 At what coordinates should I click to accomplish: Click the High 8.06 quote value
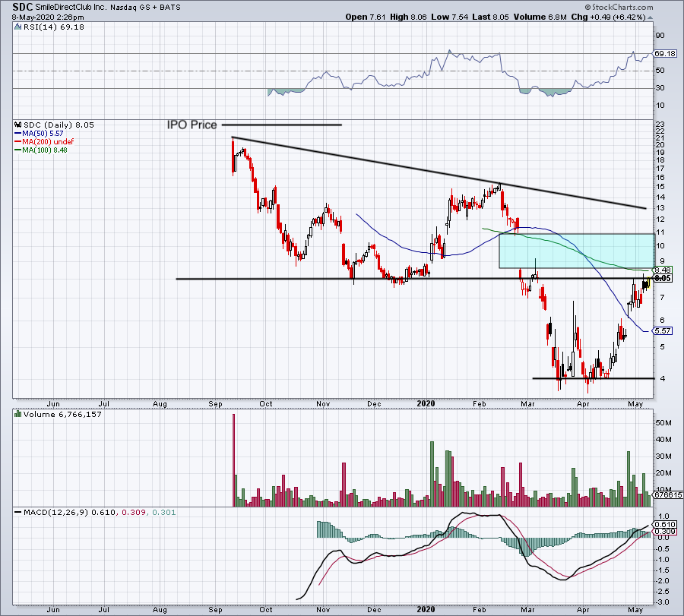[x=408, y=17]
